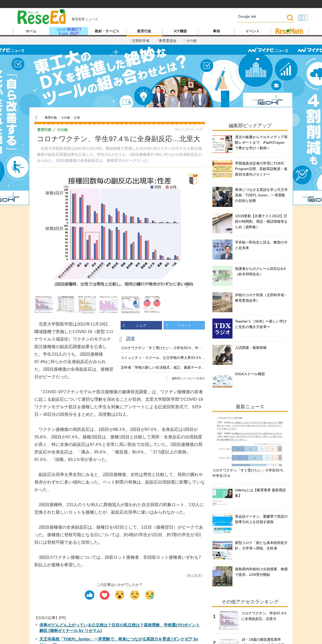This screenshot has height=644, width=322.
Task: Click the 教育行政 breadcrumb link
Action: click(x=51, y=118)
